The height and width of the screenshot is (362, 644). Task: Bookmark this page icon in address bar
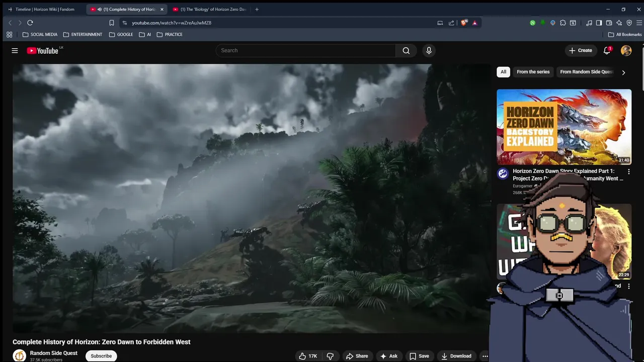pos(112,23)
